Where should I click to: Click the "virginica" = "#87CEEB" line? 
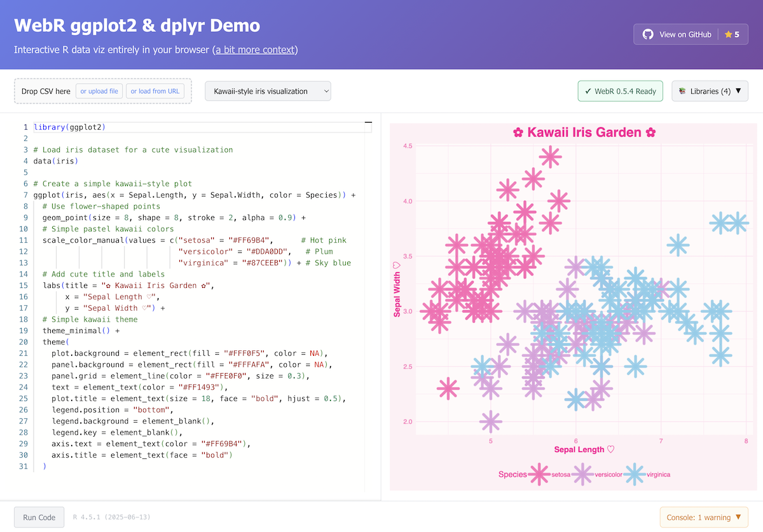tap(265, 263)
